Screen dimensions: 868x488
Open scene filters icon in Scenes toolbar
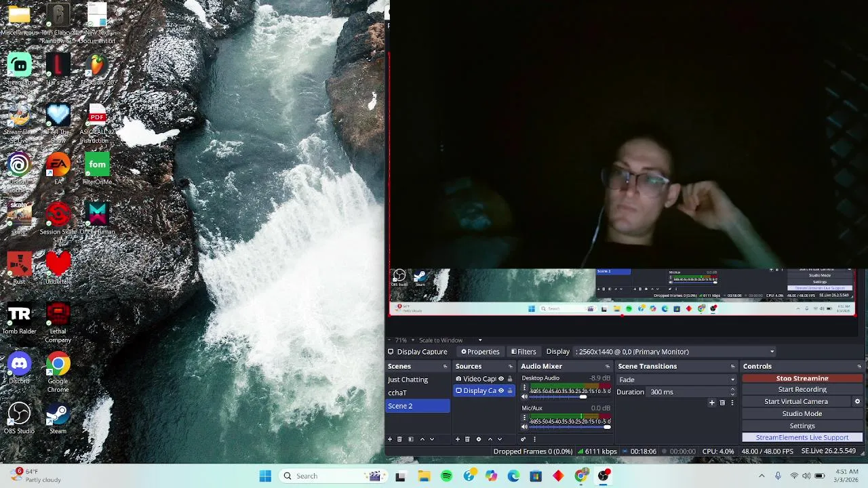[x=410, y=439]
